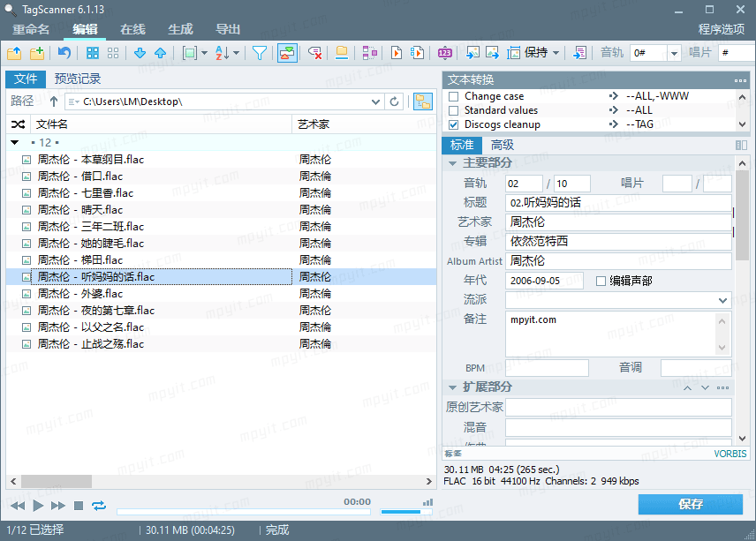Enable the Change case checkbox
Viewport: 756px width, 541px height.
pos(454,96)
